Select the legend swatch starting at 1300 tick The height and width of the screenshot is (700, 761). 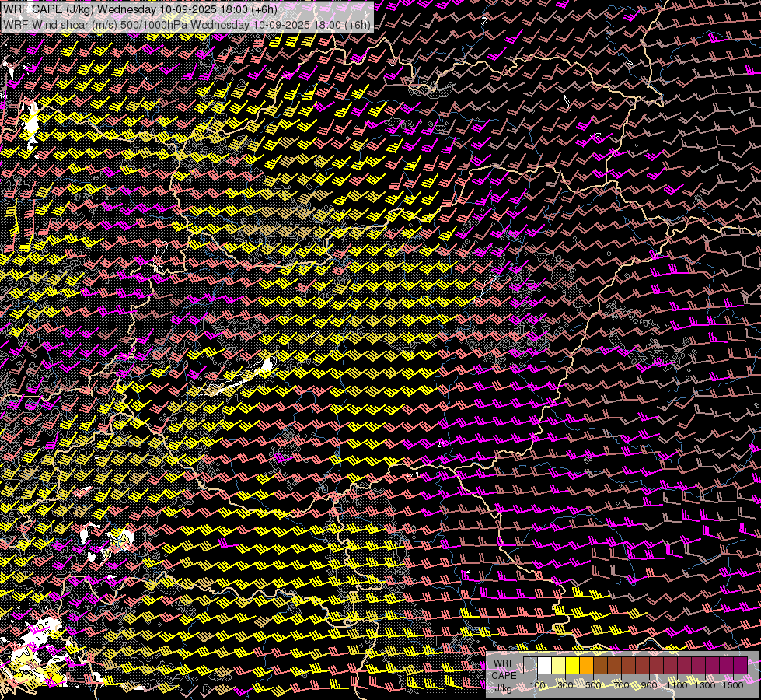point(714,665)
